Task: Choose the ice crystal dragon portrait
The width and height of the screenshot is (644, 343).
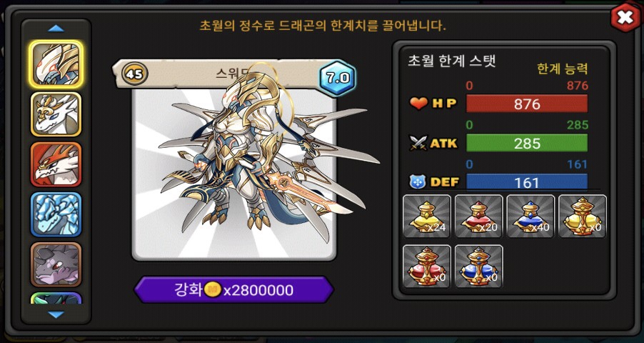Action: coord(56,214)
